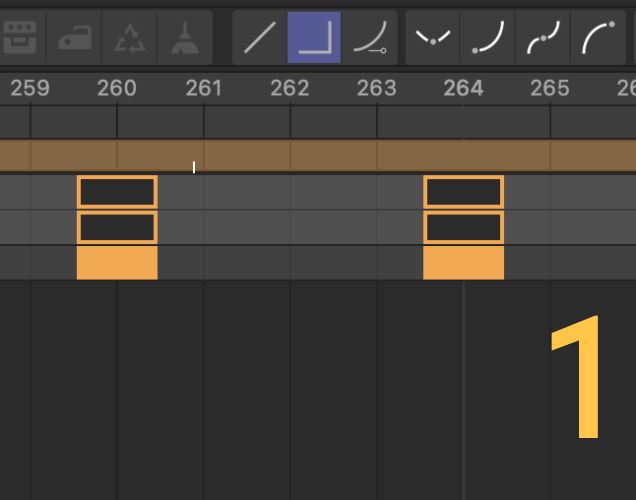This screenshot has width=636, height=500.
Task: Jump to frame 264 on the ruler
Action: tap(464, 88)
